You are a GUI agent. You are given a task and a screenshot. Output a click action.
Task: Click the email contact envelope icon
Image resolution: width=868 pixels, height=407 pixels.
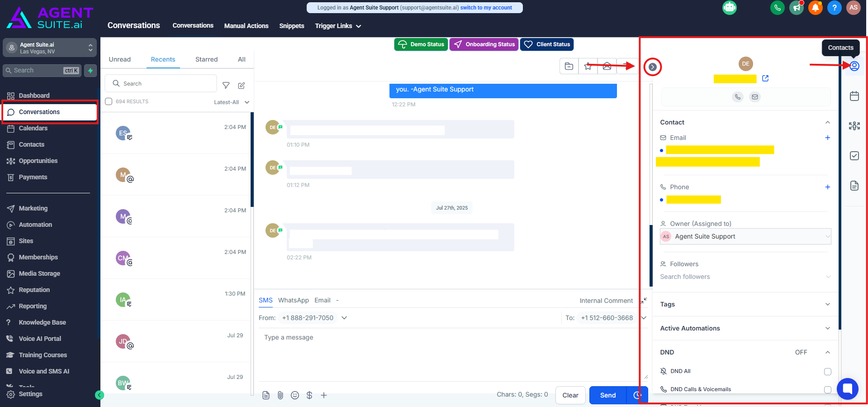(x=755, y=97)
